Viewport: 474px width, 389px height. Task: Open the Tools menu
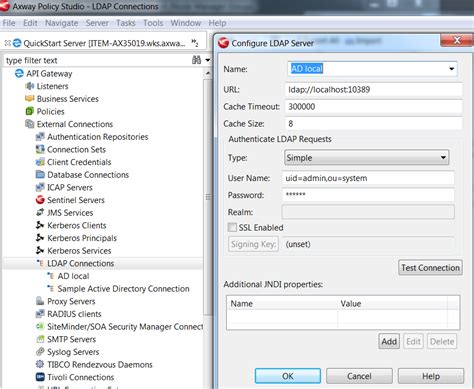tap(153, 23)
